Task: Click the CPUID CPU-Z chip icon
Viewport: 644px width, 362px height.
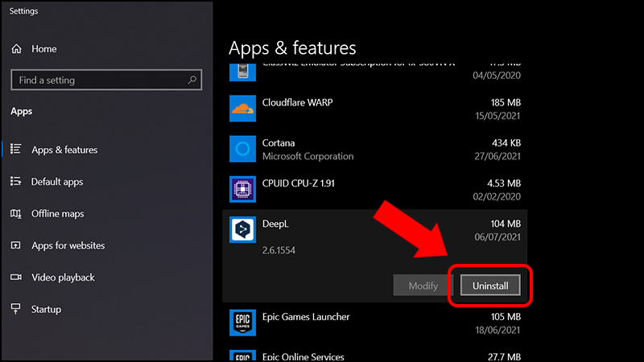Action: 242,189
